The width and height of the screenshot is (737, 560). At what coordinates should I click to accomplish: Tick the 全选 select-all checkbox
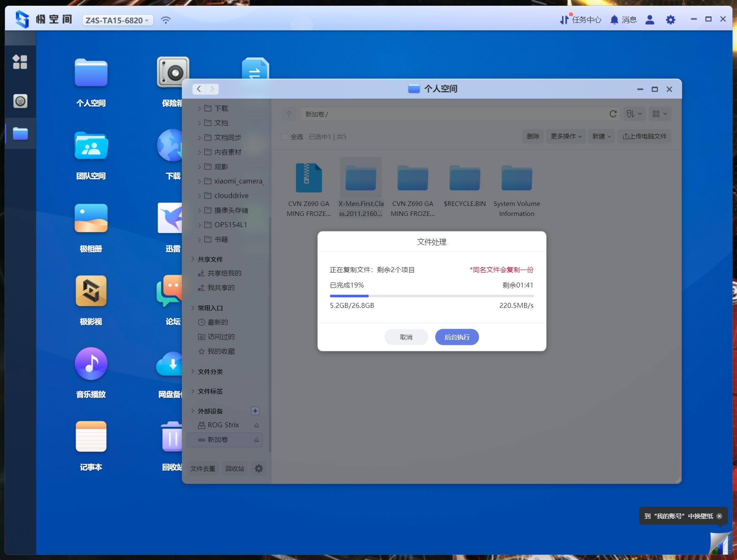(x=285, y=136)
